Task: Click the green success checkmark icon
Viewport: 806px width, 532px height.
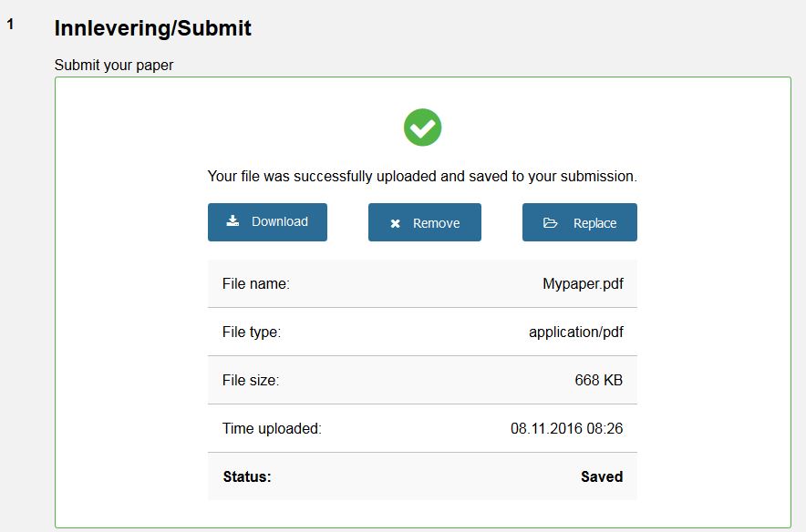Action: click(422, 128)
